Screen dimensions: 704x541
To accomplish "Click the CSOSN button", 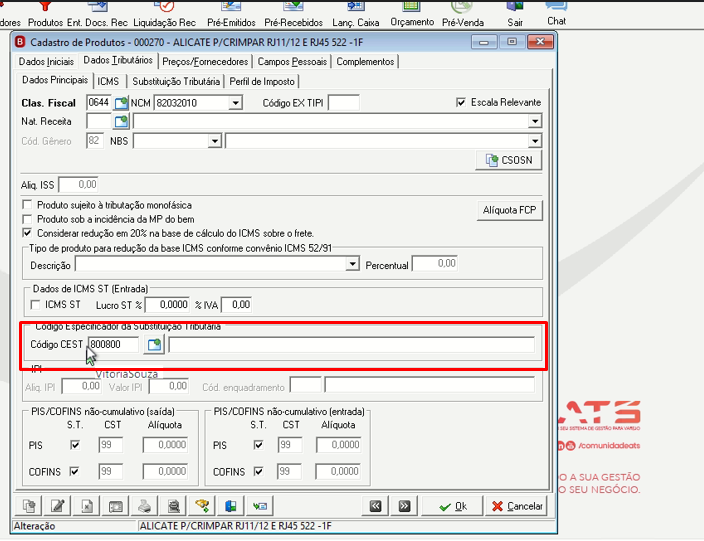I will click(x=509, y=160).
